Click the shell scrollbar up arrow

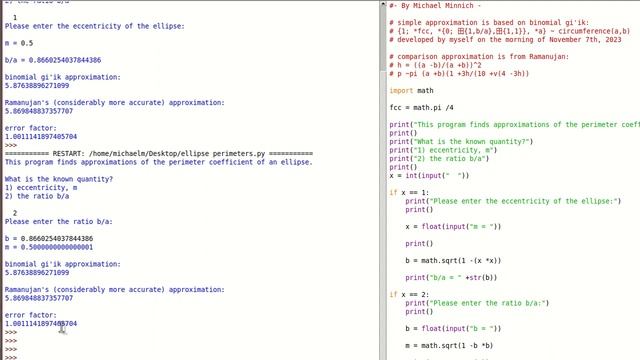click(383, 4)
